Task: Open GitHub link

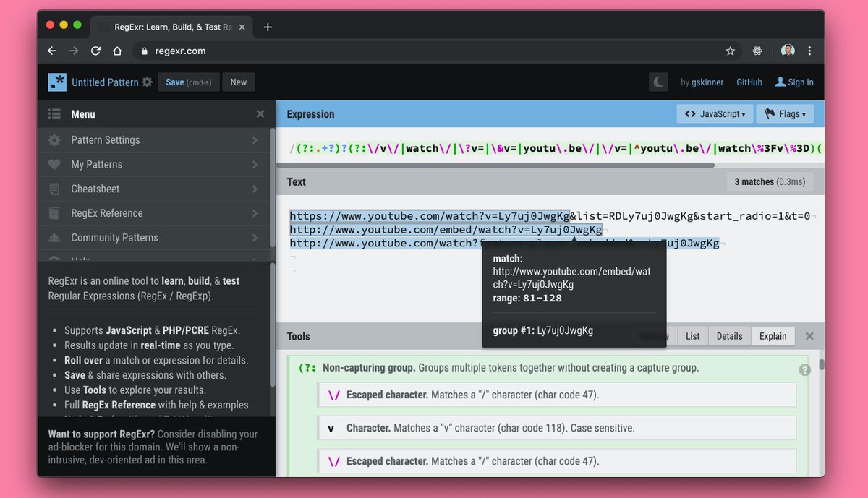Action: [749, 82]
